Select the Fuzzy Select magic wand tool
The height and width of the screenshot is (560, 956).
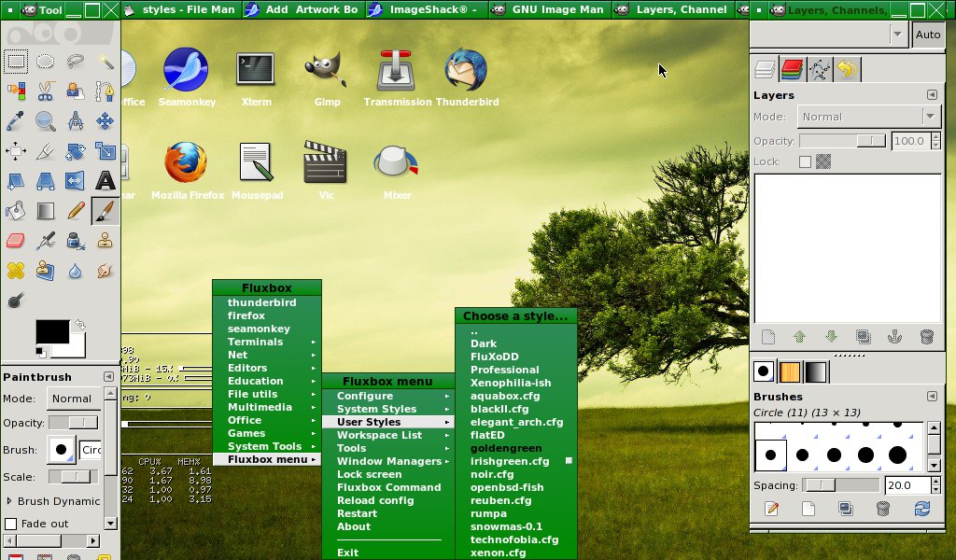tap(105, 62)
